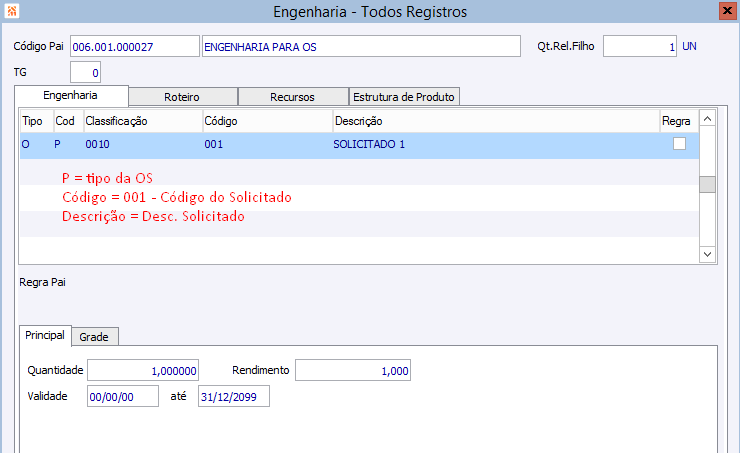
Task: Click the Código column header
Action: [x=268, y=121]
